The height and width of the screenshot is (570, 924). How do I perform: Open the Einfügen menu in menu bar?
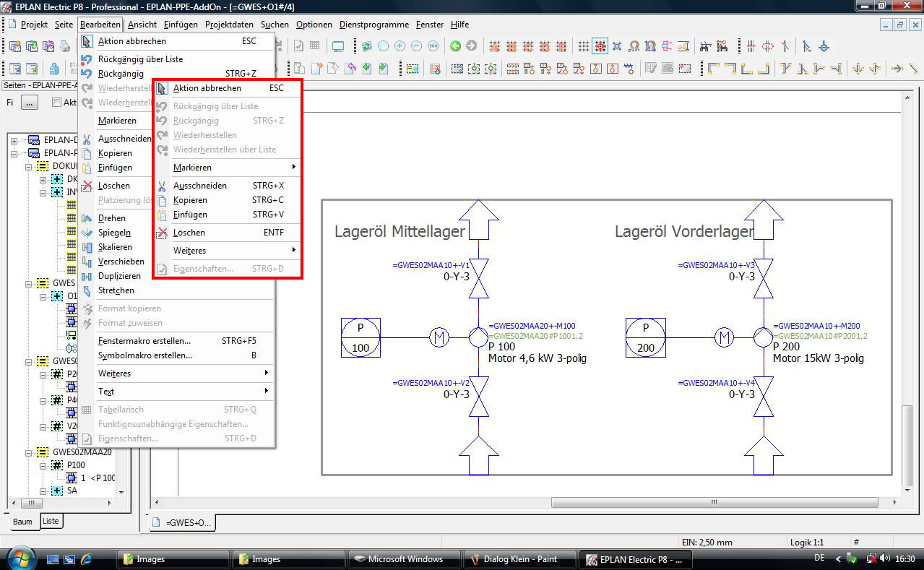181,25
